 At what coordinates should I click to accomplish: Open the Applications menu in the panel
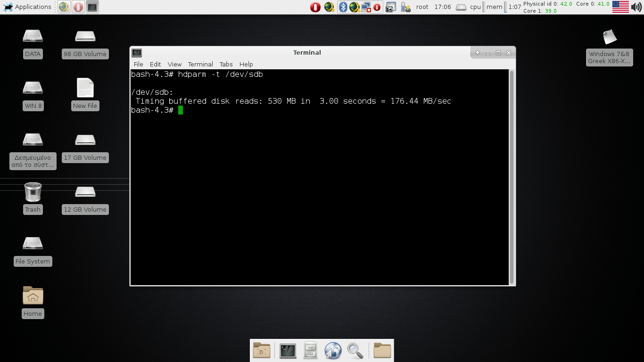[27, 7]
